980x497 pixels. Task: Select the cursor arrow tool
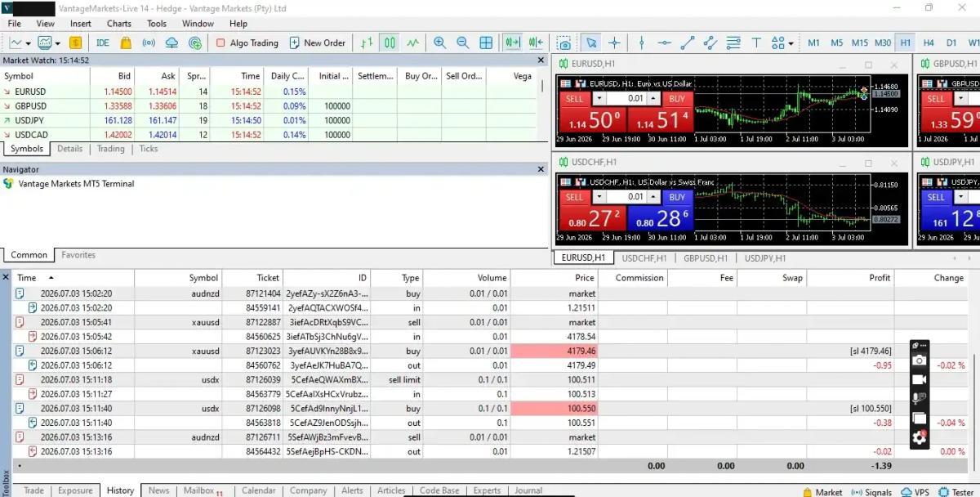point(591,43)
